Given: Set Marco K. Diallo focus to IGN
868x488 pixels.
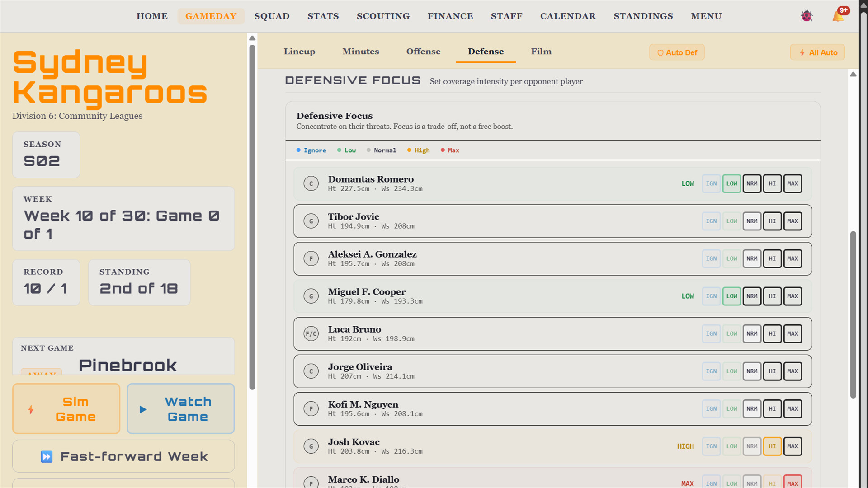Looking at the screenshot, I should pos(711,482).
